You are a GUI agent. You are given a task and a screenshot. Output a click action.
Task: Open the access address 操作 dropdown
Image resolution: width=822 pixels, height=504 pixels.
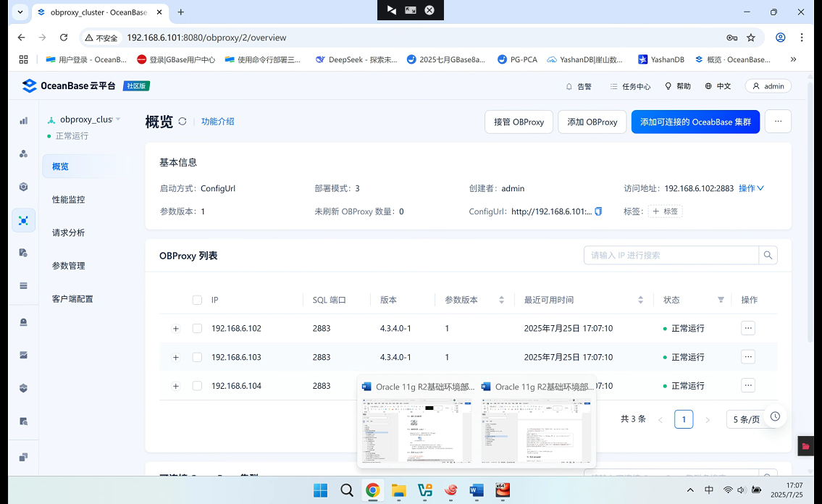pyautogui.click(x=751, y=188)
